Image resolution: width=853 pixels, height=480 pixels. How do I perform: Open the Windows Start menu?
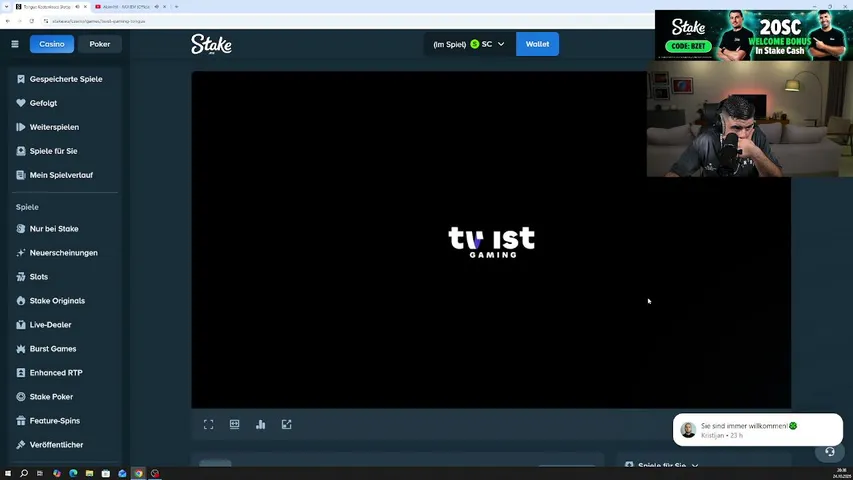click(x=8, y=473)
